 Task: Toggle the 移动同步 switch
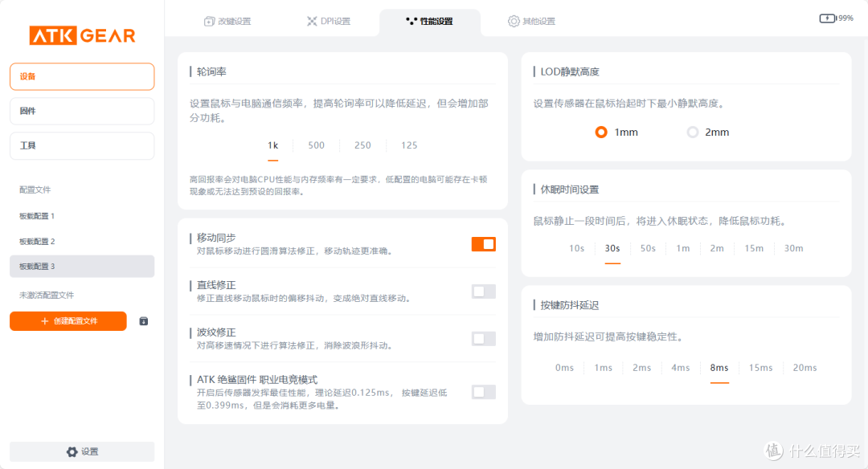click(483, 244)
